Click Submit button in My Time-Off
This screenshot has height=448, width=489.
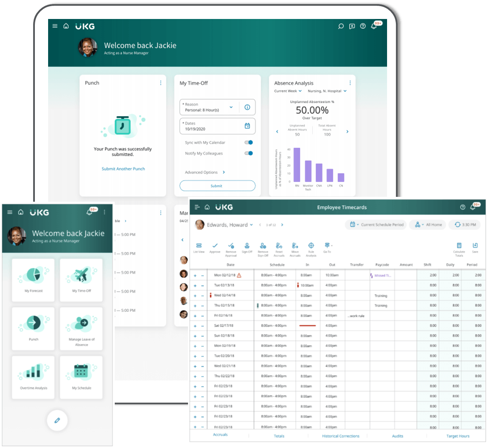pyautogui.click(x=218, y=186)
